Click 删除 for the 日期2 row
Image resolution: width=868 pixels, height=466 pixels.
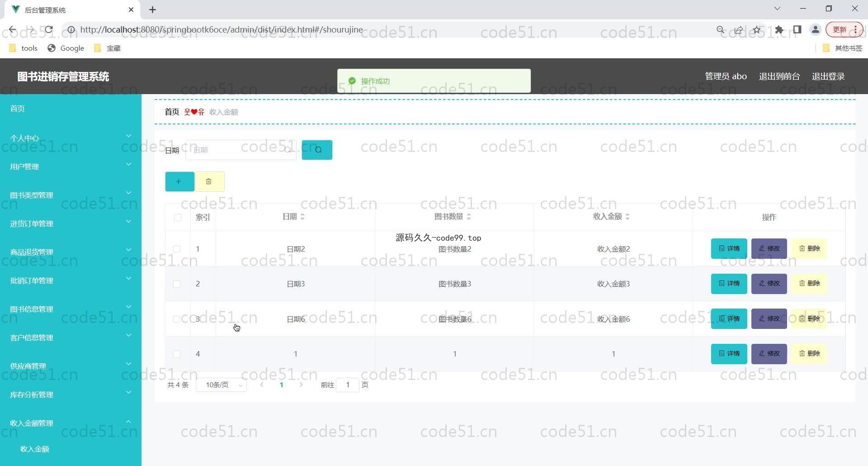pyautogui.click(x=809, y=248)
